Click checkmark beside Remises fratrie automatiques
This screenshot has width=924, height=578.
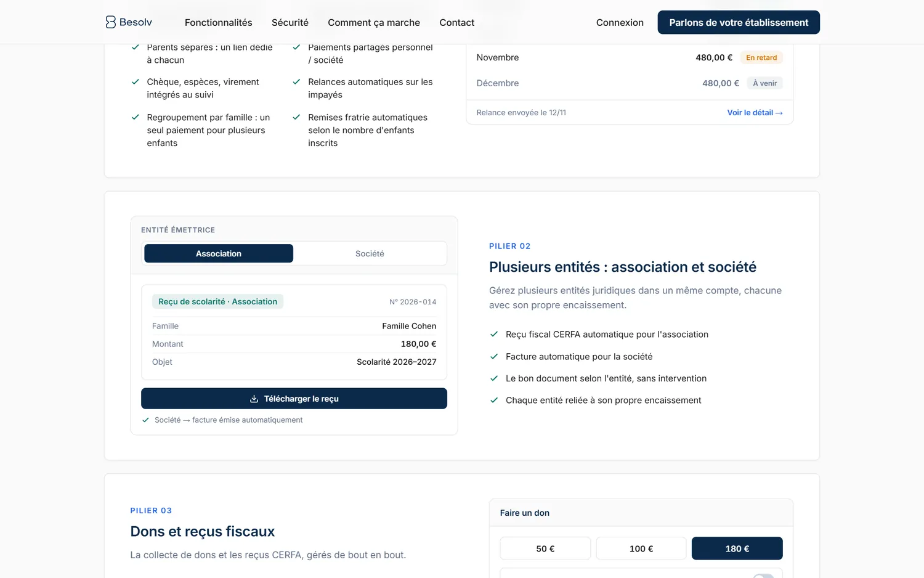296,117
